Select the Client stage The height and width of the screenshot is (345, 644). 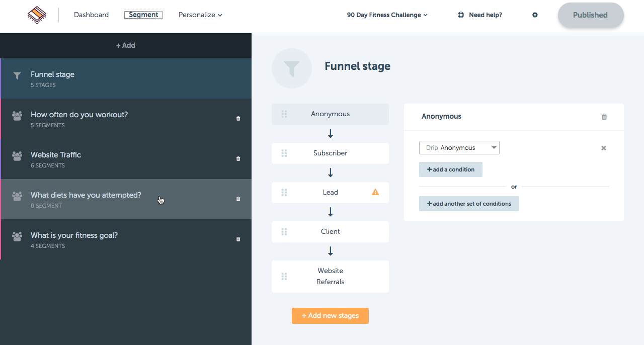pyautogui.click(x=330, y=232)
